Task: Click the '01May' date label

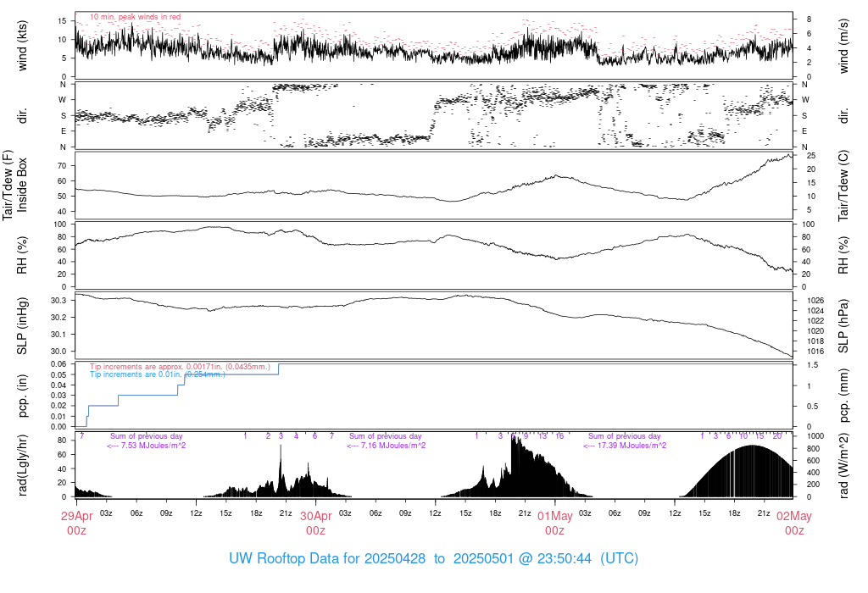Action: coord(554,516)
